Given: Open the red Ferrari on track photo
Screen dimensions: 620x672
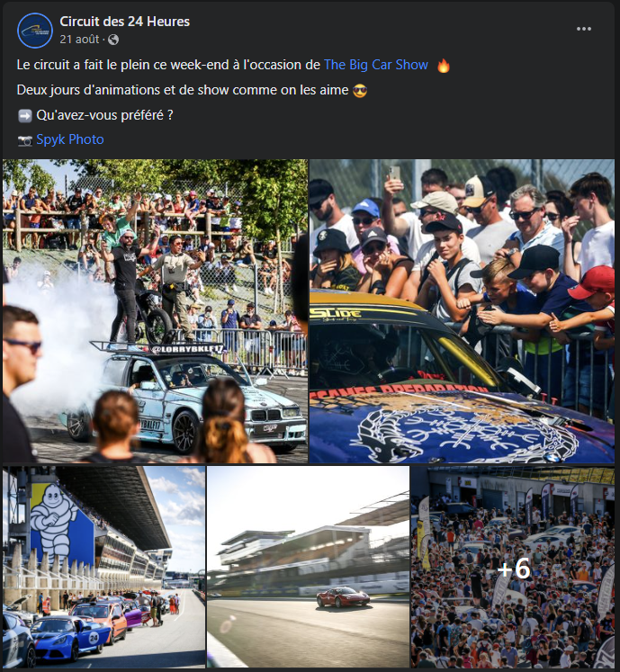Looking at the screenshot, I should point(308,567).
